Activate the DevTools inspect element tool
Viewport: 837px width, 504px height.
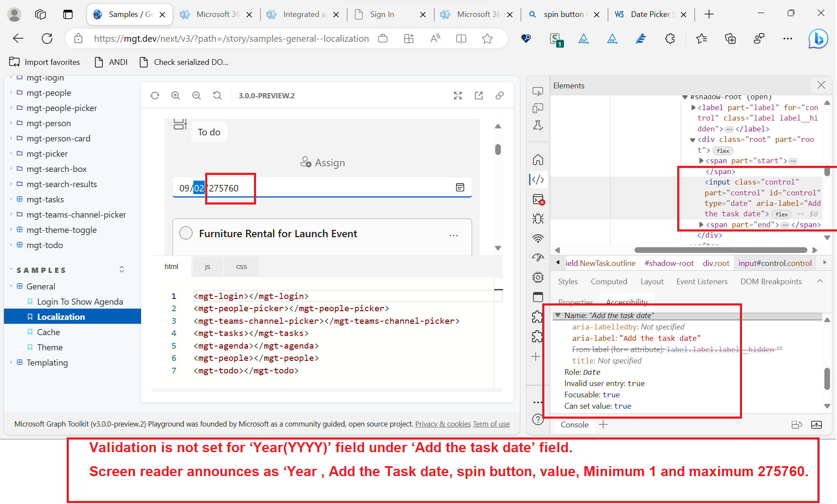pos(538,91)
